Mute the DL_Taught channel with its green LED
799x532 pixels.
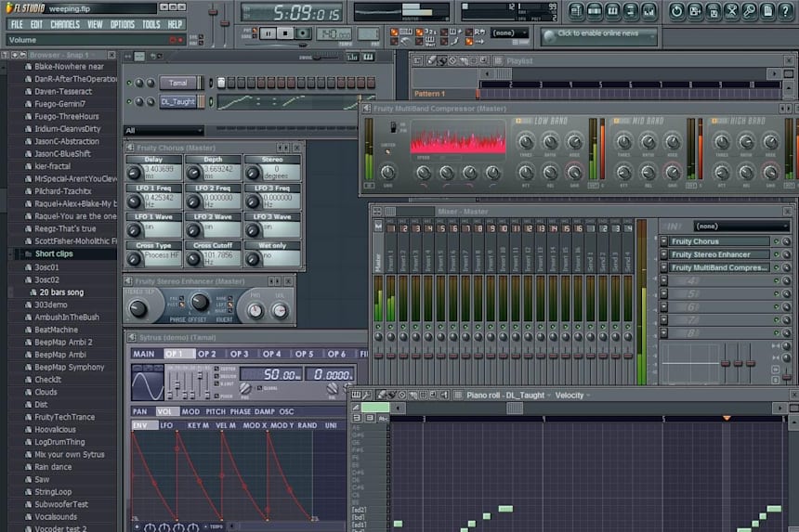(129, 102)
